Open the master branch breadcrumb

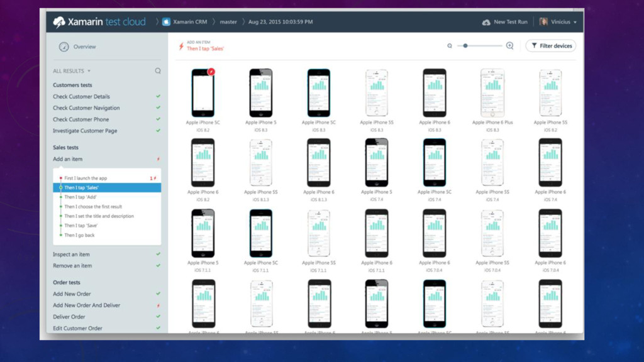(228, 22)
